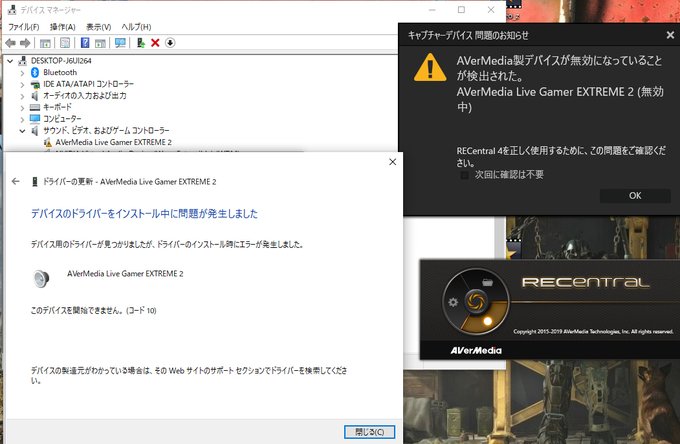Select the コンピューター tree label

click(62, 119)
